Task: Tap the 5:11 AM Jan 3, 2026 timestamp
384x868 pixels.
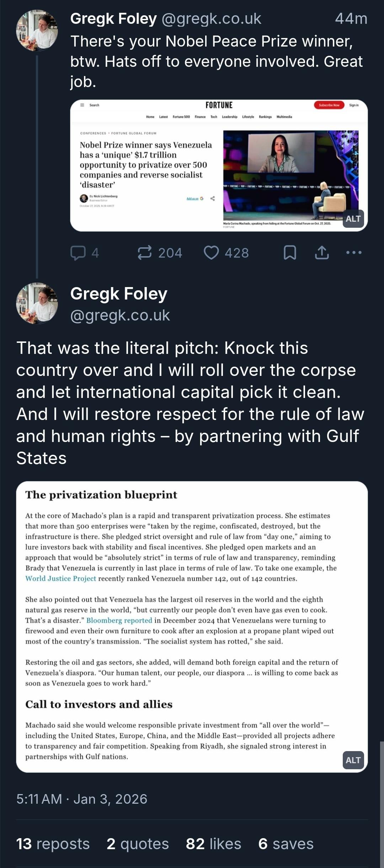Action: click(x=82, y=799)
